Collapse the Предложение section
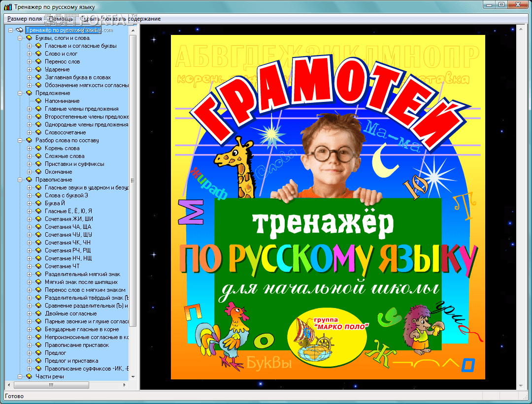The height and width of the screenshot is (404, 532). pos(20,93)
